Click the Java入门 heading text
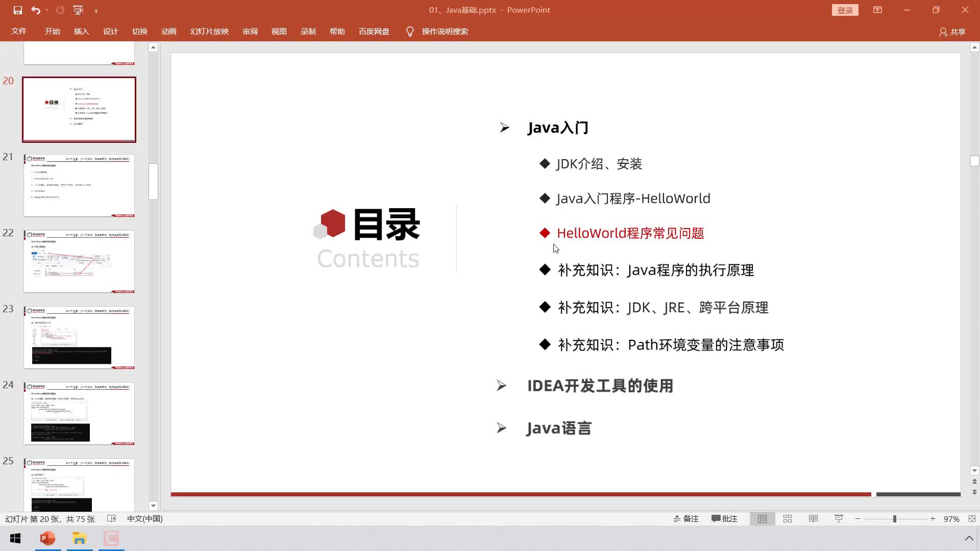This screenshot has width=980, height=551. tap(558, 128)
